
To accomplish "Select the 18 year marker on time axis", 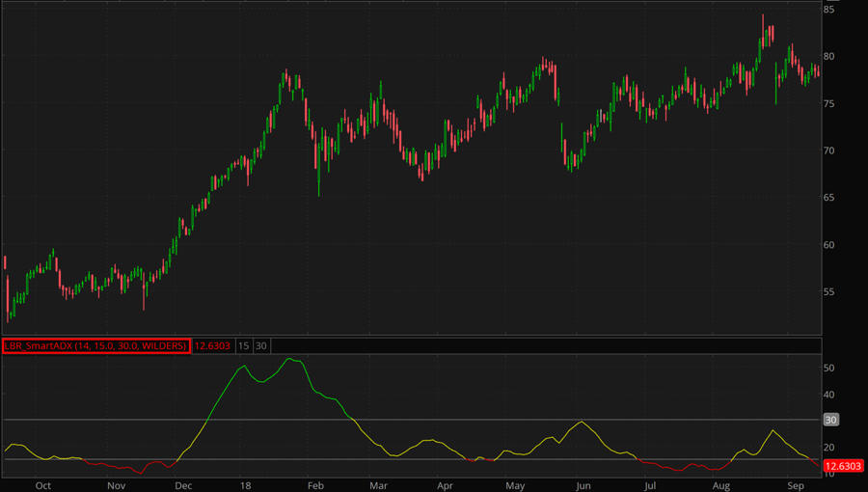I will pos(247,485).
